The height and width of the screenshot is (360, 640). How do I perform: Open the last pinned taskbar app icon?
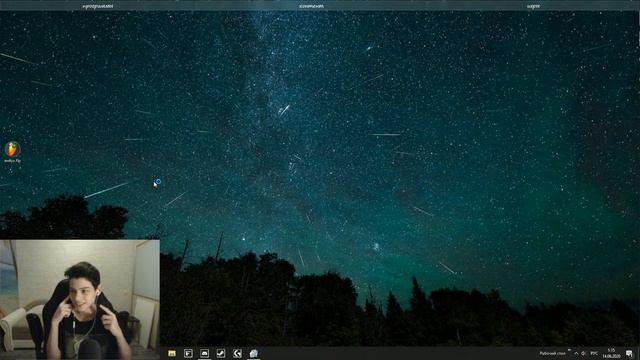point(253,353)
